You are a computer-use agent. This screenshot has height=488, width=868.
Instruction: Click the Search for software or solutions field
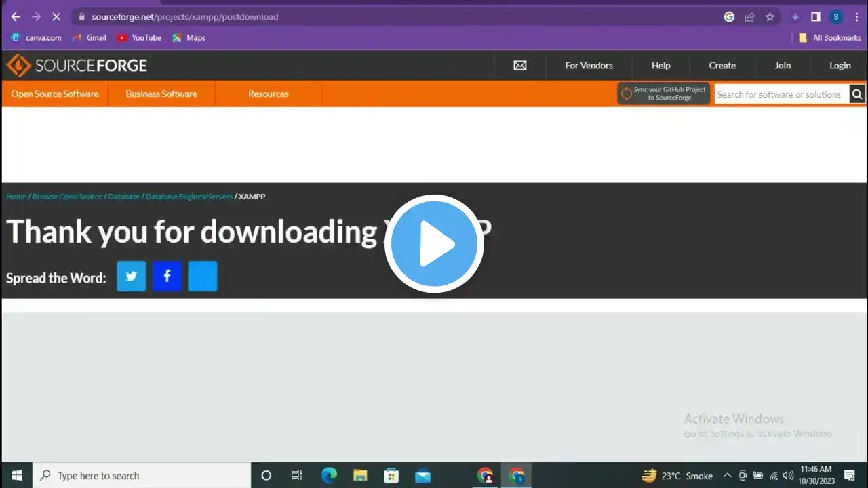pos(781,94)
